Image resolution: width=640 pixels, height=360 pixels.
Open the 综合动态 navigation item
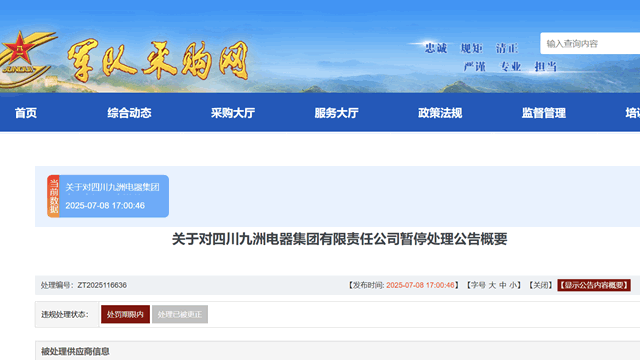pyautogui.click(x=129, y=113)
